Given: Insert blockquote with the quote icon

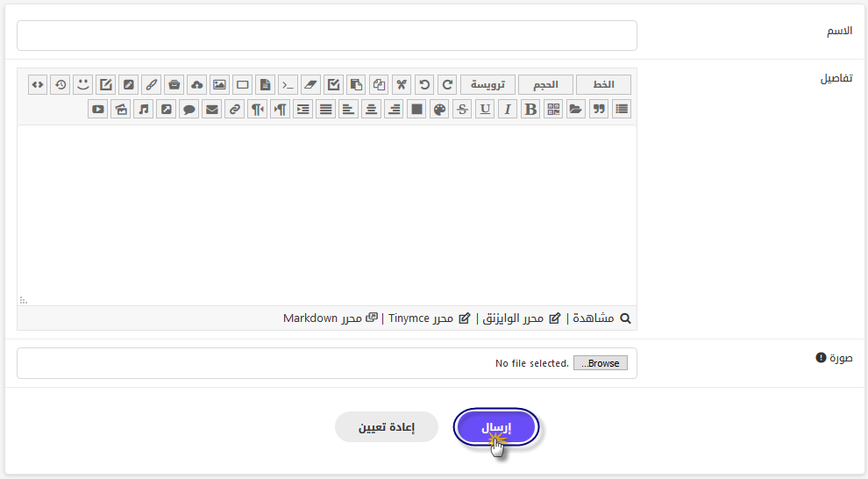Looking at the screenshot, I should 599,109.
